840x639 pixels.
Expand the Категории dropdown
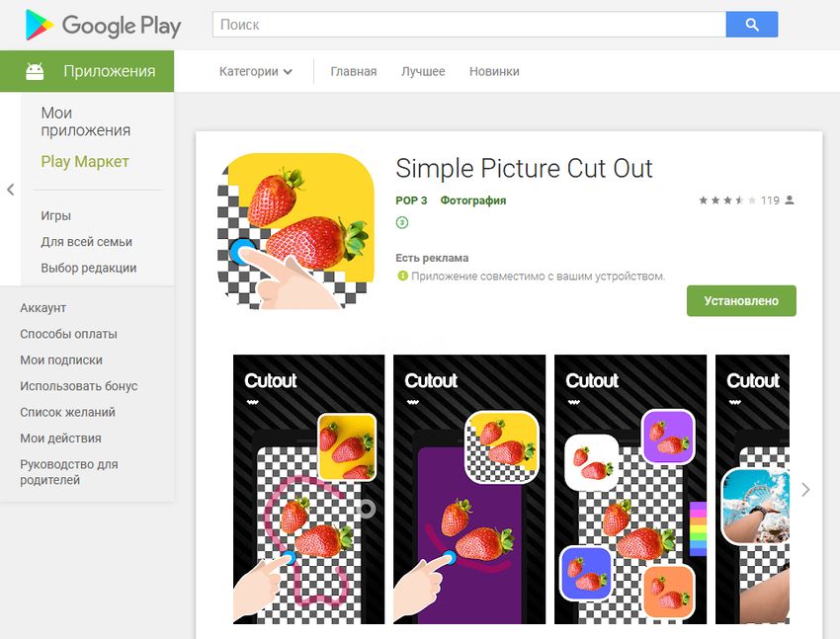pos(256,72)
